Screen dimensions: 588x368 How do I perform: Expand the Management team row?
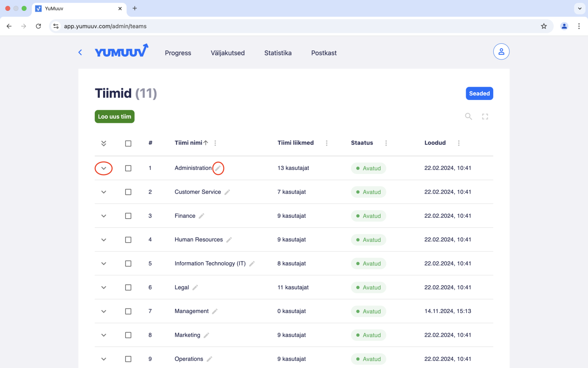(x=104, y=311)
